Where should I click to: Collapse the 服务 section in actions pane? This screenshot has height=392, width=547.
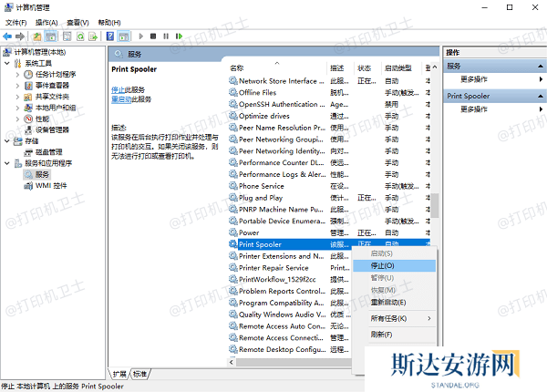tap(542, 66)
